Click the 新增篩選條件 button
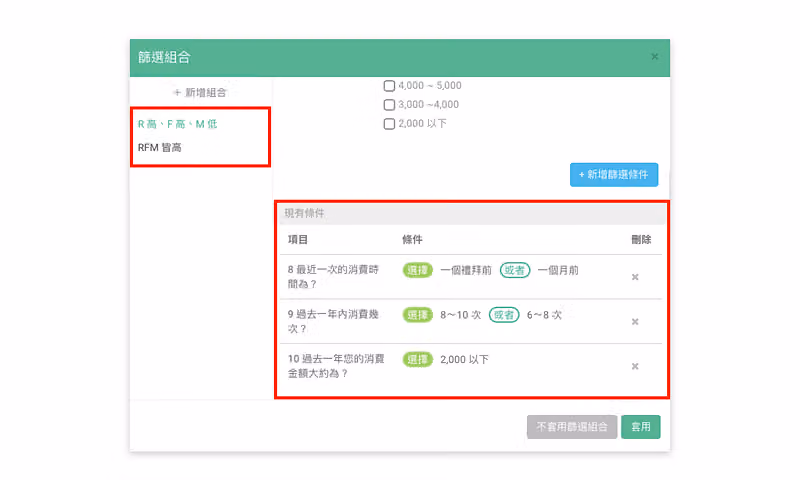800x480 pixels. point(614,174)
